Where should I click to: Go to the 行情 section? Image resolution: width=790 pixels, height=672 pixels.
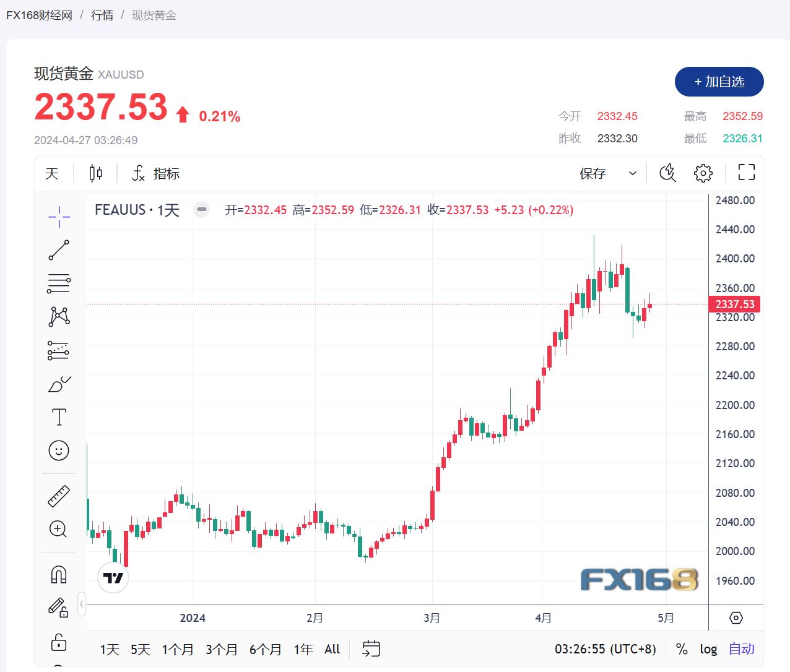click(102, 15)
